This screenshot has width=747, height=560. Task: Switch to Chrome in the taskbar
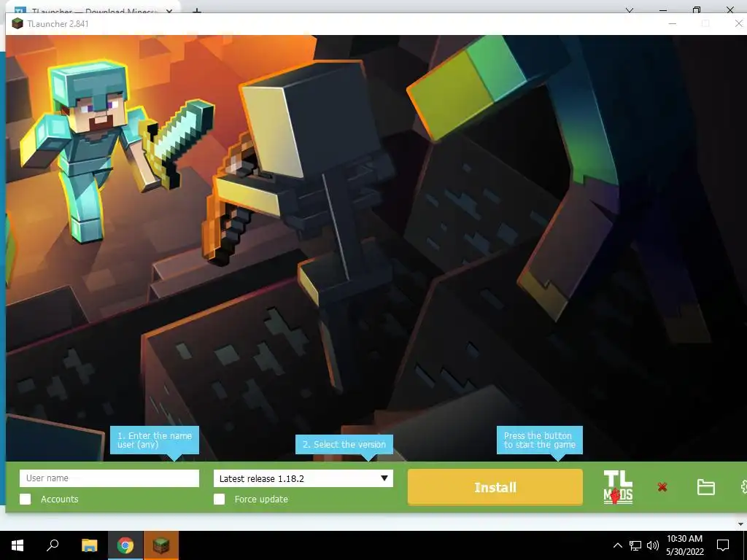(x=125, y=545)
